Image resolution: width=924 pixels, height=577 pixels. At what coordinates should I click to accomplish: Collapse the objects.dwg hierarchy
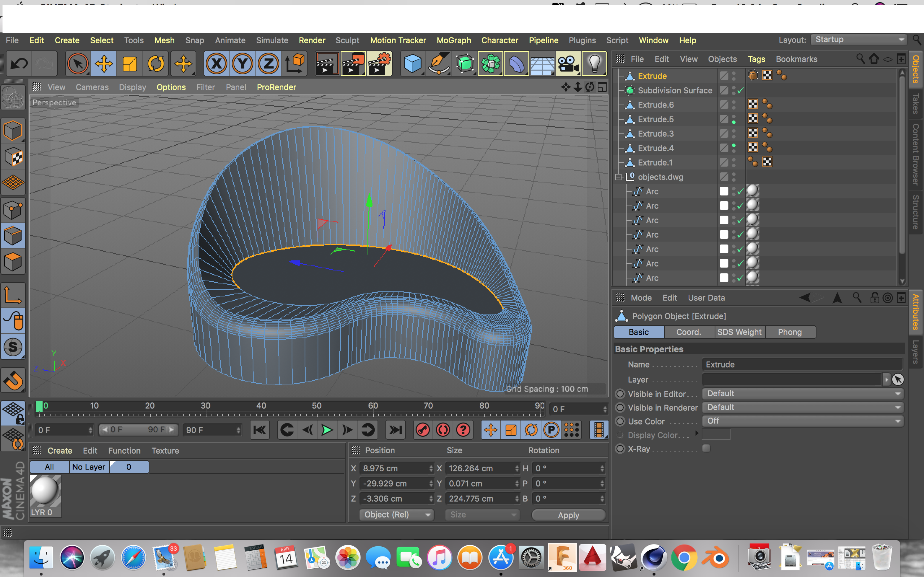pyautogui.click(x=618, y=177)
